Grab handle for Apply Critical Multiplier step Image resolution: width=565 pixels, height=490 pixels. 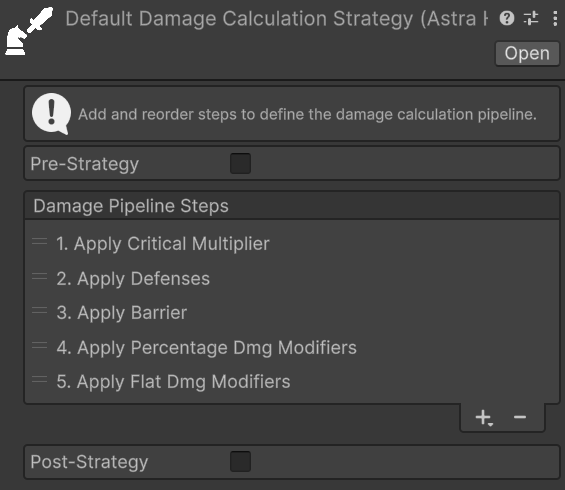pos(40,241)
